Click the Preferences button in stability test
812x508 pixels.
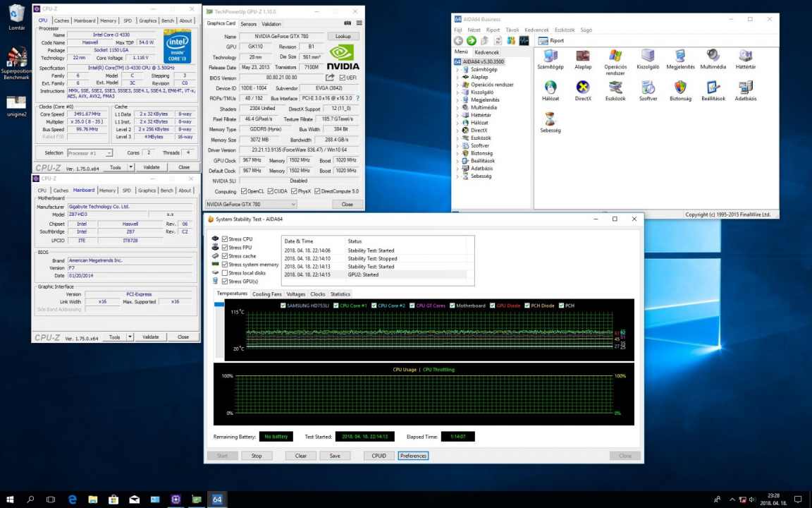coord(413,456)
